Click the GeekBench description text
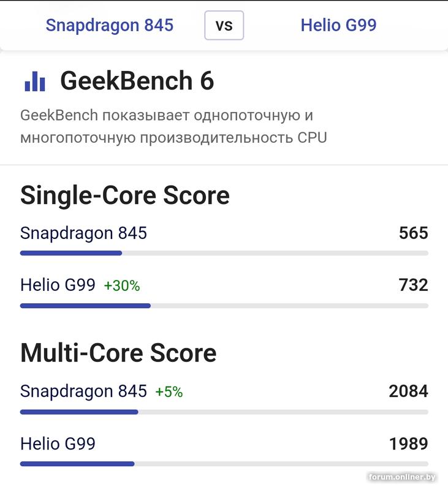Viewport: 448px width, 490px height. (173, 126)
